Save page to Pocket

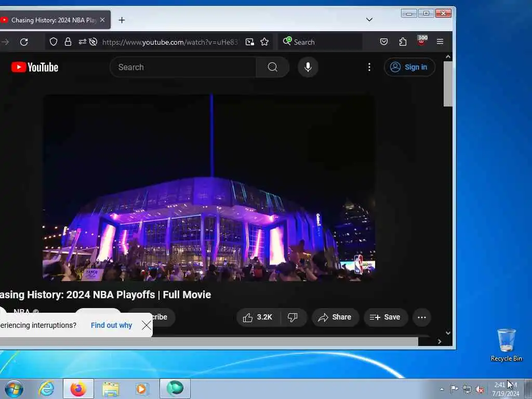click(384, 42)
